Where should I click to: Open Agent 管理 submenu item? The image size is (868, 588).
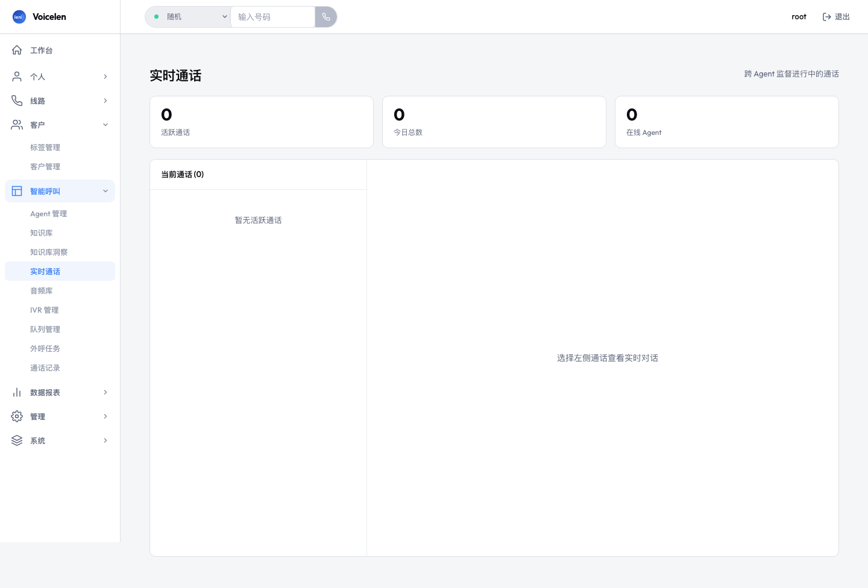point(60,213)
